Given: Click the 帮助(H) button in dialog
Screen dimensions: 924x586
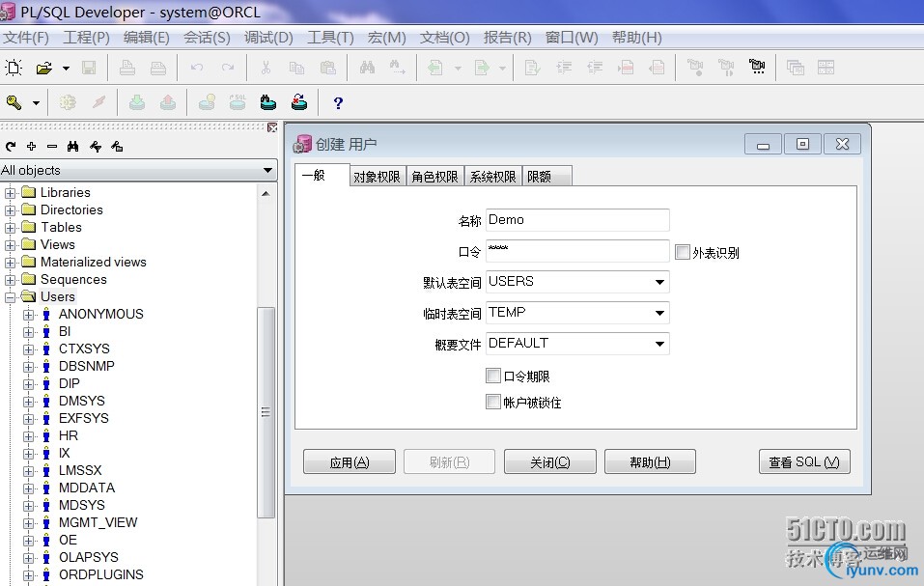Looking at the screenshot, I should point(650,461).
